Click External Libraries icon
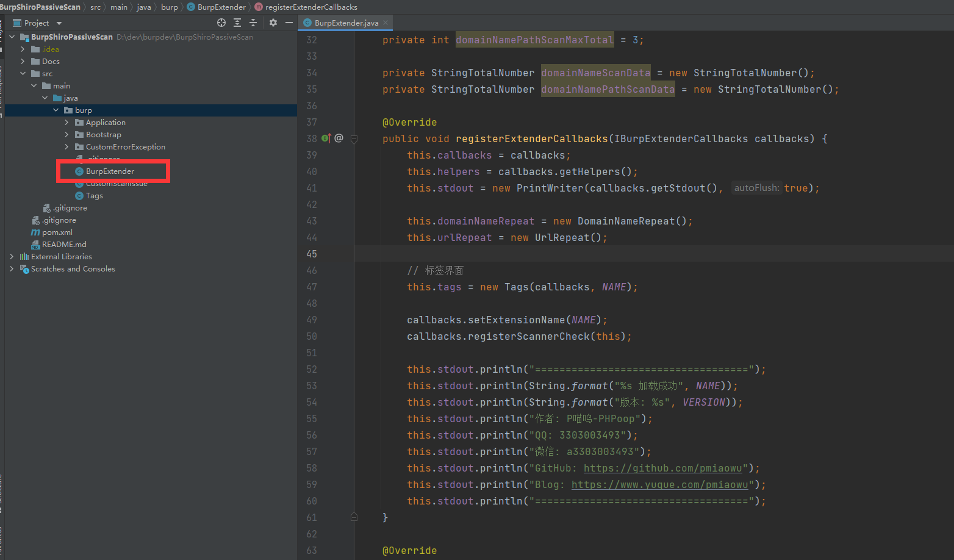The height and width of the screenshot is (560, 954). 24,257
